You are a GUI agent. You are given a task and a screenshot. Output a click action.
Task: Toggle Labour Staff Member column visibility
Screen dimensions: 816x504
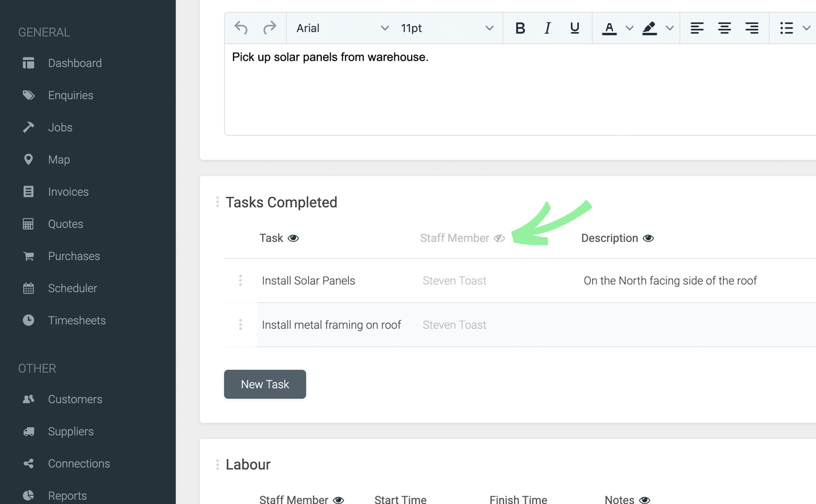point(338,500)
